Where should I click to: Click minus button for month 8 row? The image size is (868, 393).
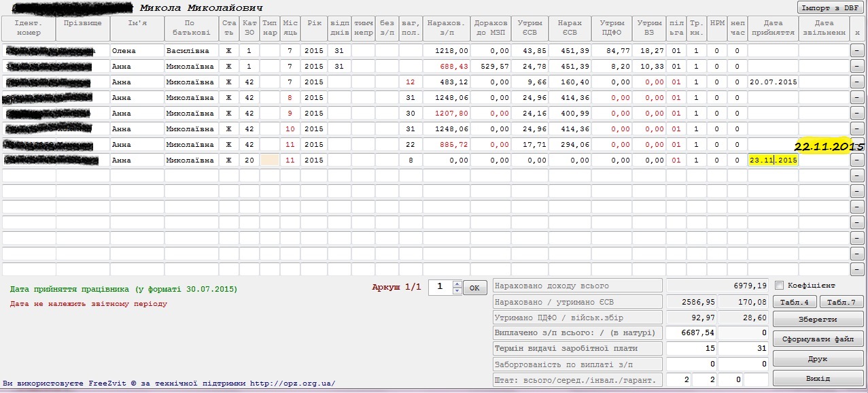pos(857,98)
